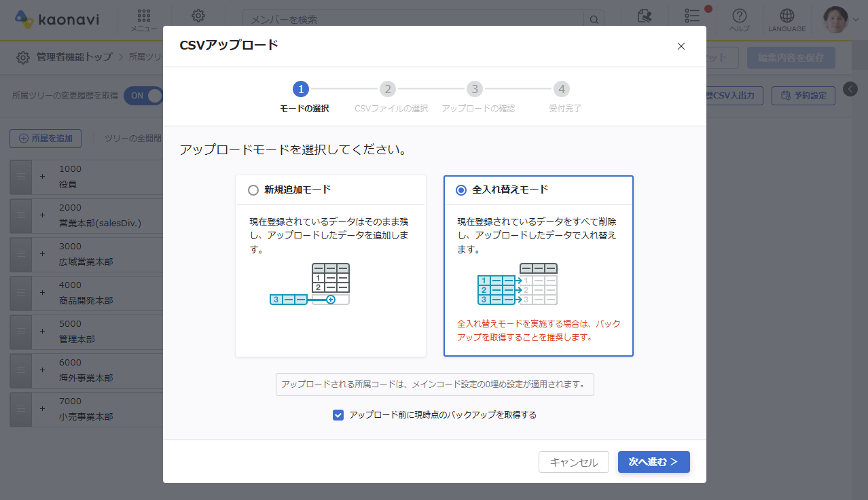868x500 pixels.
Task: Click the magnifier icon in the member search bar
Action: pyautogui.click(x=594, y=19)
